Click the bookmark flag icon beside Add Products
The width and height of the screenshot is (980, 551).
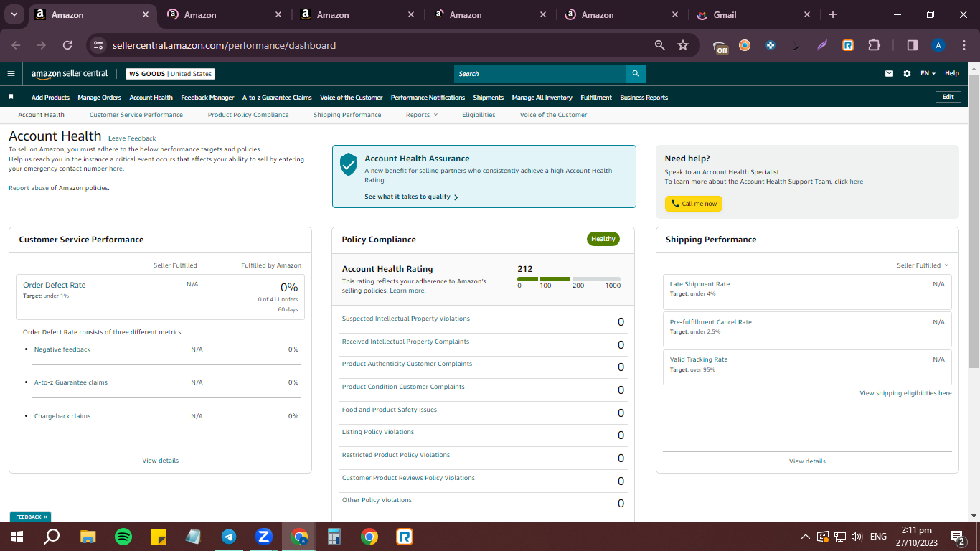(x=11, y=97)
